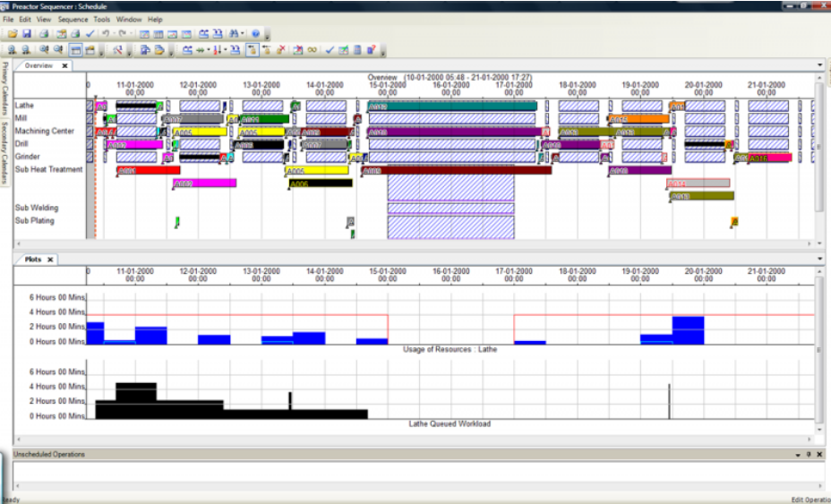
Task: Click the hammer tools icon in second toolbar
Action: pyautogui.click(x=117, y=50)
